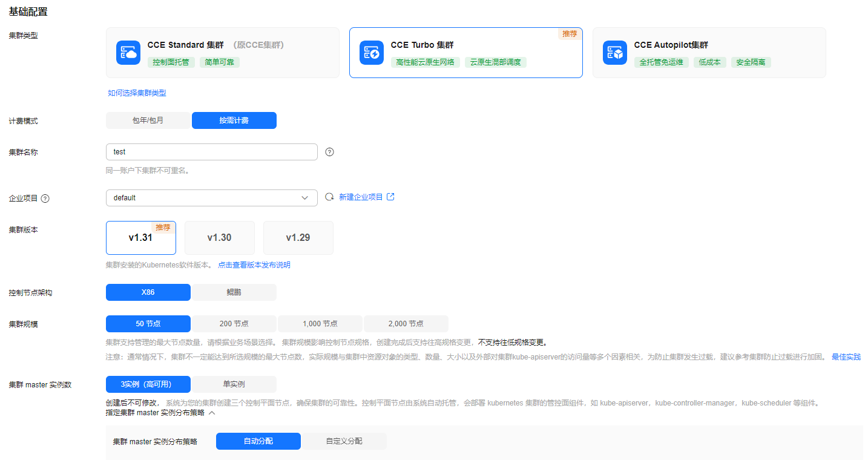Click the 控制面托管 tag
The width and height of the screenshot is (868, 460).
coord(171,62)
